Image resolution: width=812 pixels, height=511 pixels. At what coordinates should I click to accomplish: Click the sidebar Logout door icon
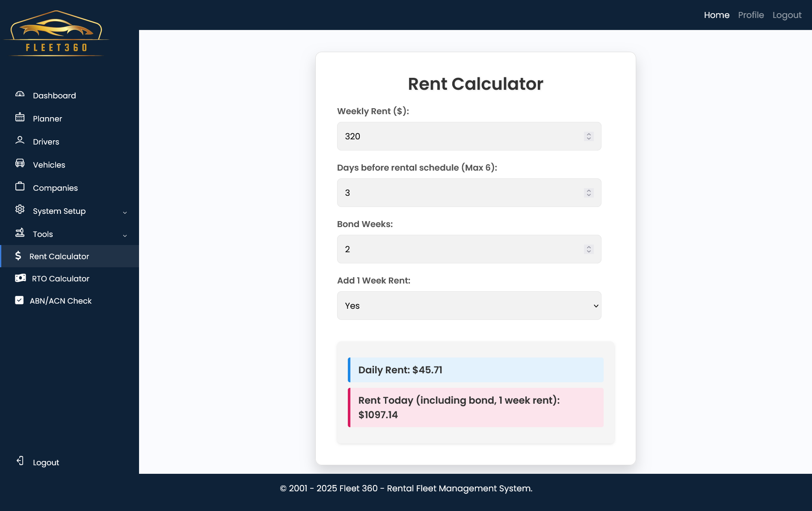tap(20, 461)
